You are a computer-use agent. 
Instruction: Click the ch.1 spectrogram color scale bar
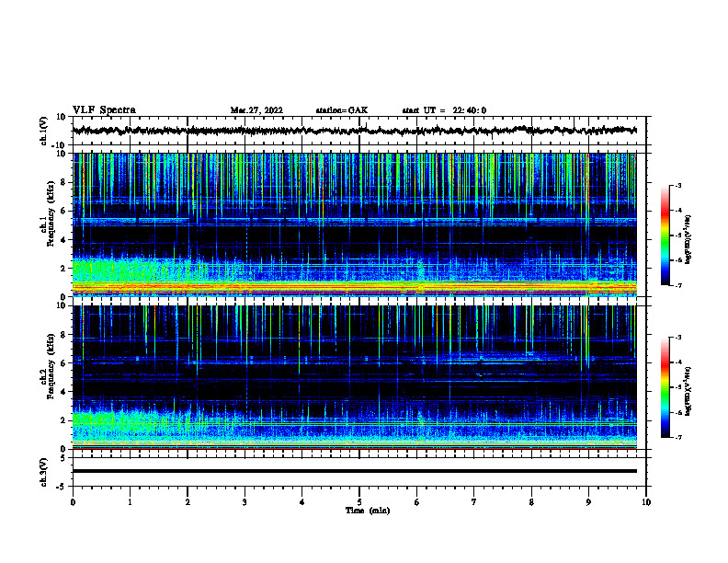pyautogui.click(x=665, y=236)
